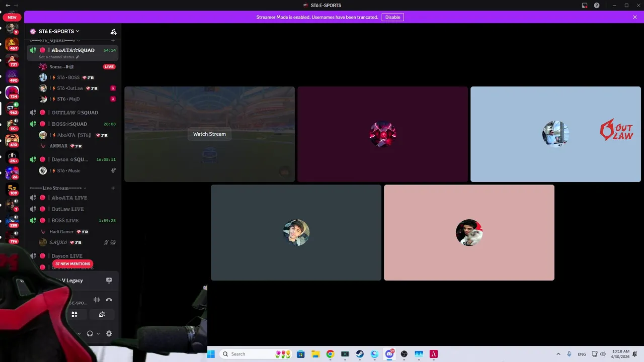Disconnect from voice with the phone hang-up icon
The image size is (644, 362).
(109, 300)
